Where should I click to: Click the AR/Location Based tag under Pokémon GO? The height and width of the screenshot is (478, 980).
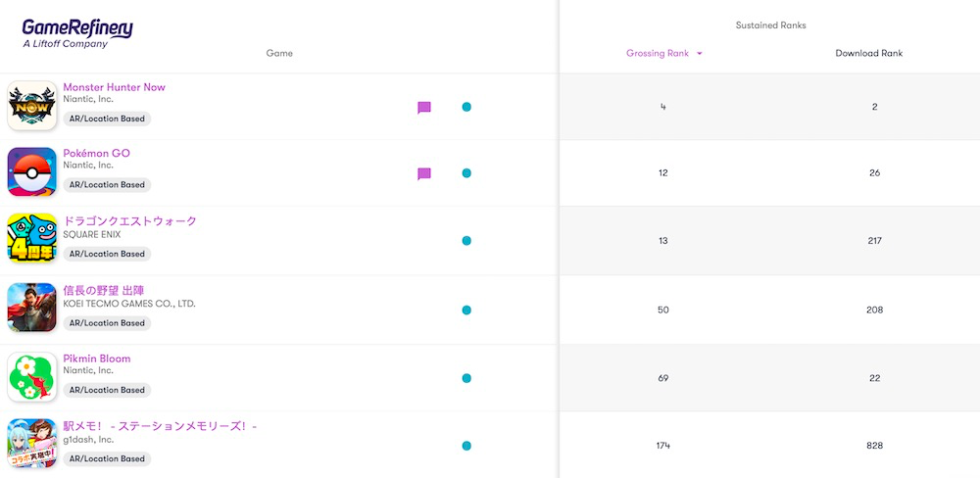point(107,184)
